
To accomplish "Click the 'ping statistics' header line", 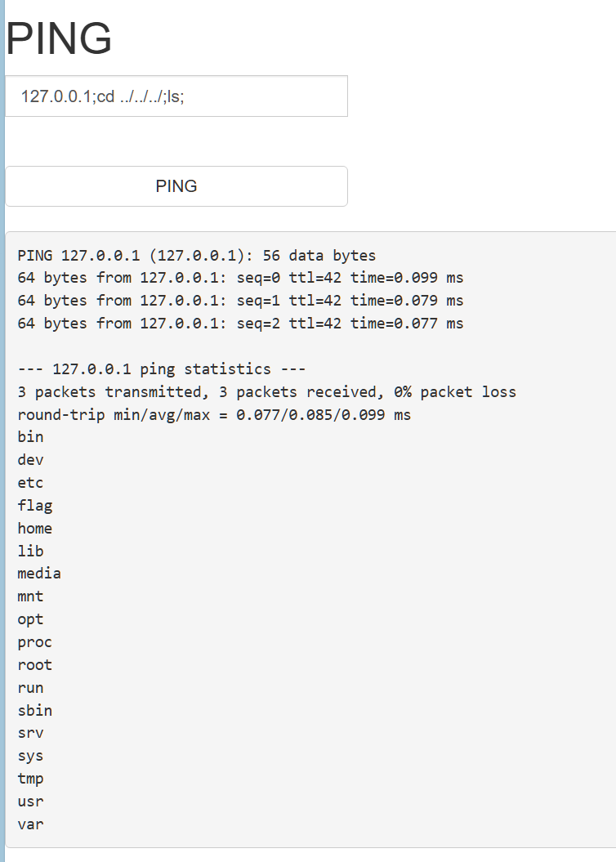I will [161, 369].
